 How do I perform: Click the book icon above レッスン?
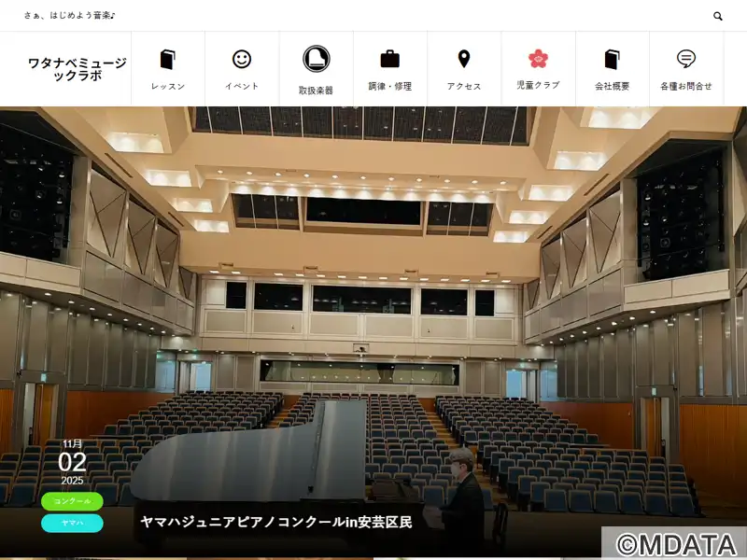click(x=168, y=60)
